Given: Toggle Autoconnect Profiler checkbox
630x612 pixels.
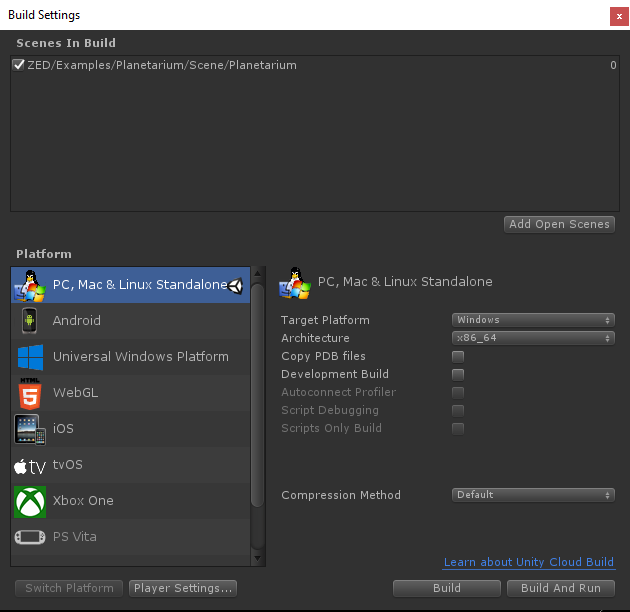Looking at the screenshot, I should click(458, 393).
